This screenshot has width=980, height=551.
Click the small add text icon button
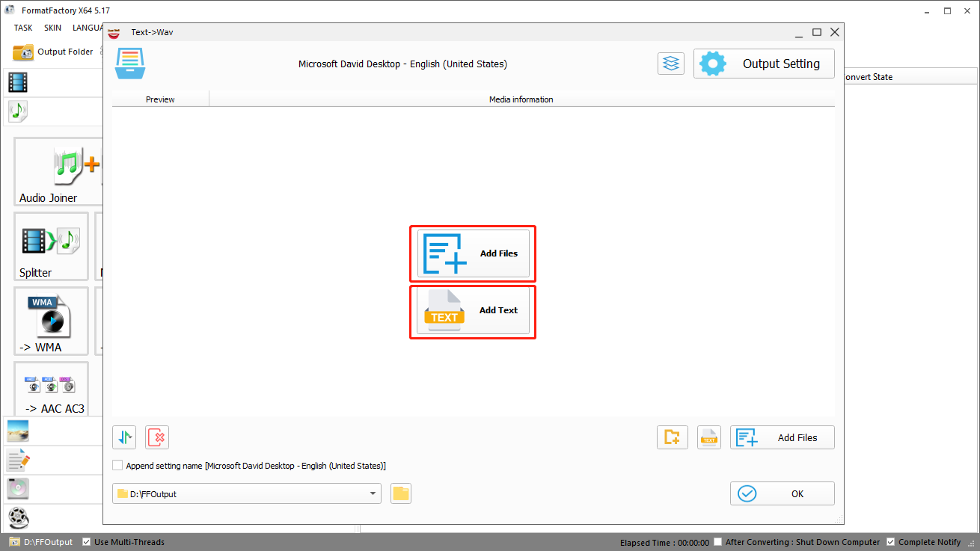(708, 437)
